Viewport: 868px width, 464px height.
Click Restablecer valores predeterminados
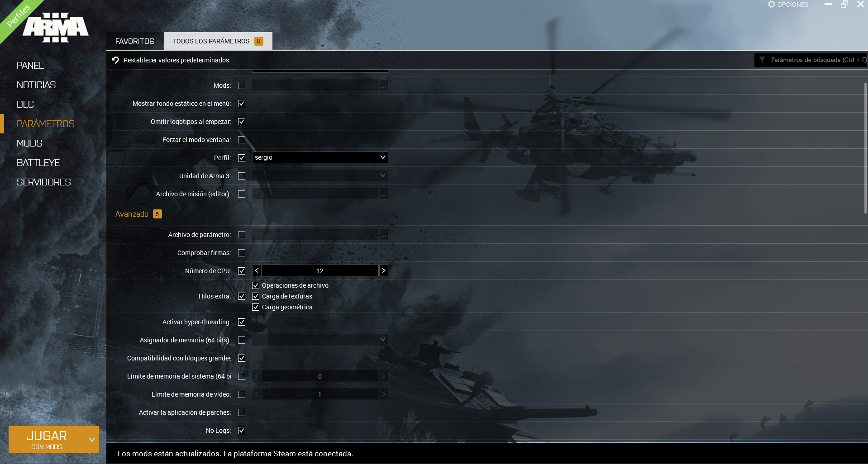[176, 60]
